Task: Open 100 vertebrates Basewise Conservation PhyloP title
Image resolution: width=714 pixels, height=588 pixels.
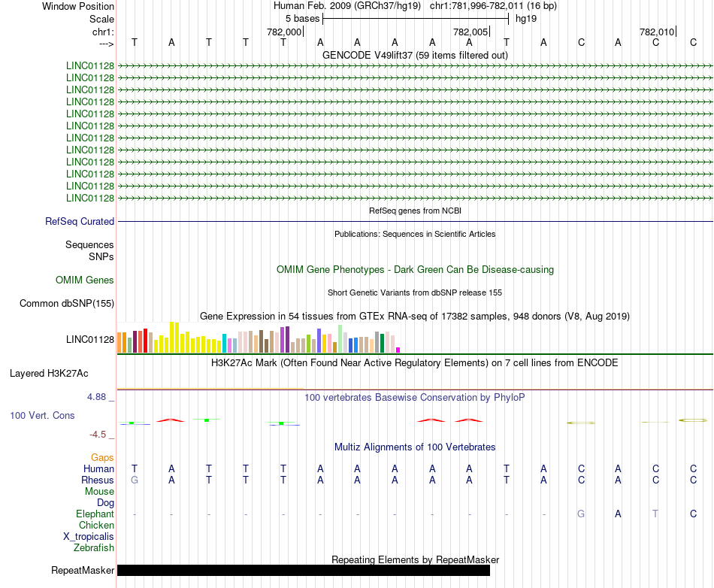Action: pyautogui.click(x=415, y=398)
